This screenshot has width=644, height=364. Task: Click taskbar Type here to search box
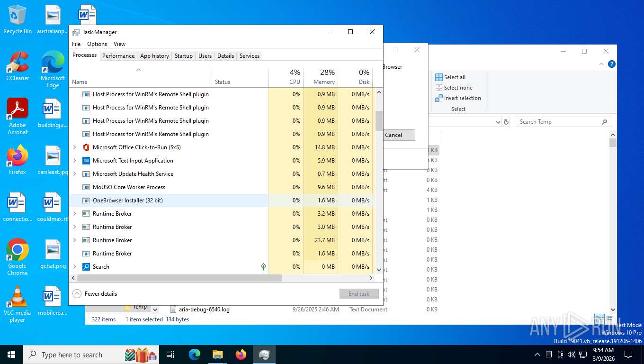pyautogui.click(x=91, y=355)
